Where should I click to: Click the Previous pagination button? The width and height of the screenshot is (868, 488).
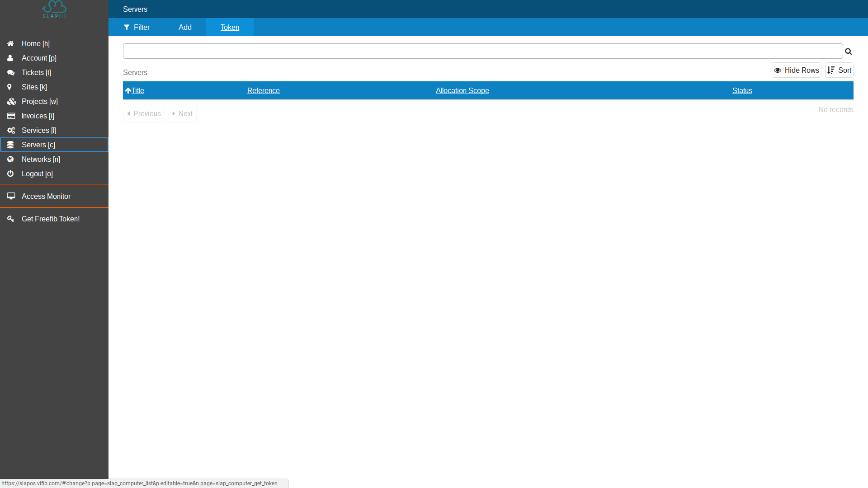click(x=143, y=113)
